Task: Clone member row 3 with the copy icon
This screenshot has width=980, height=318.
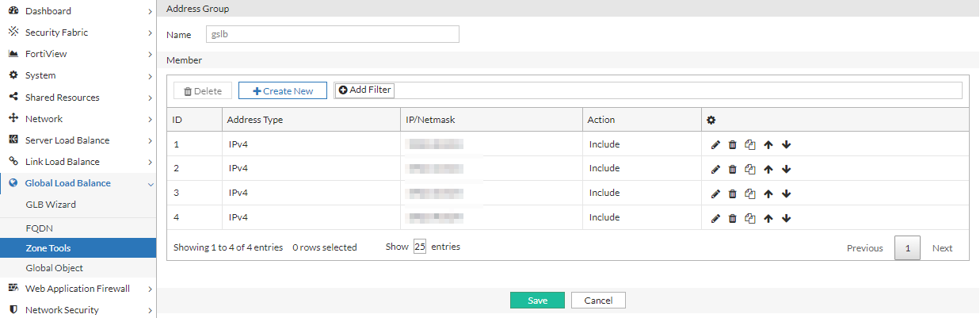Action: pos(750,193)
